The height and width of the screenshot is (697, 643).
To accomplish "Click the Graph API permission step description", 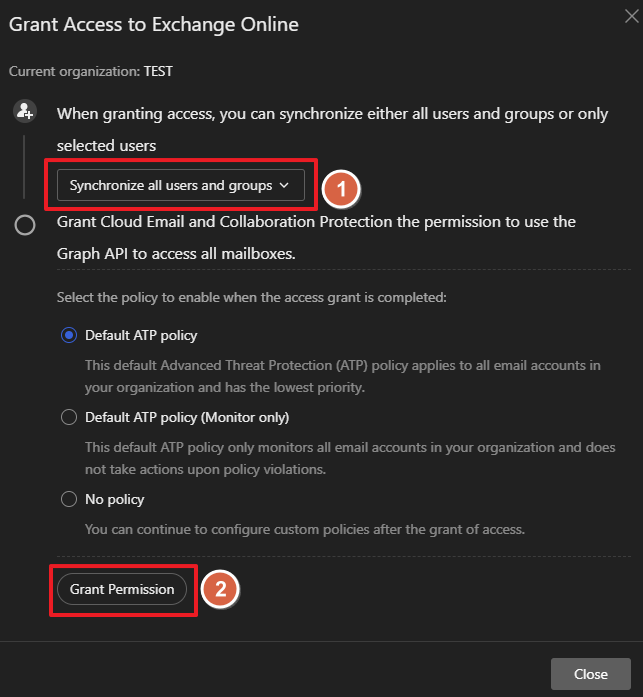I will pos(316,224).
